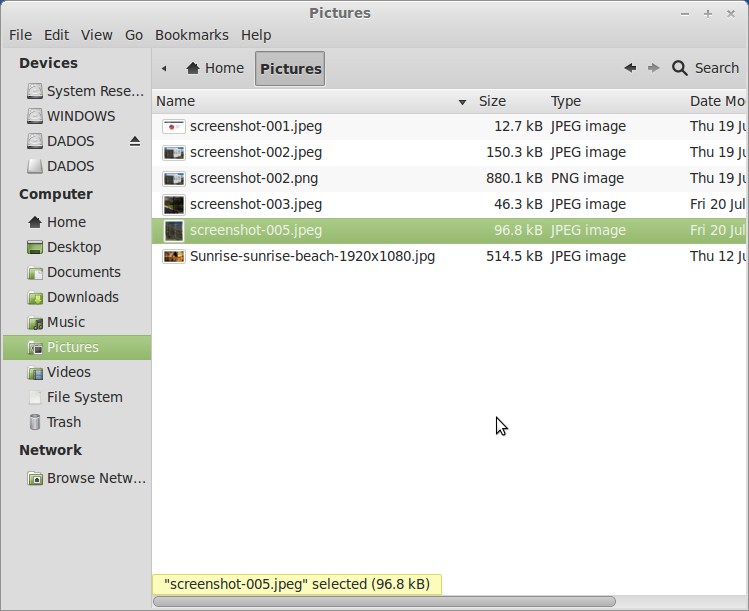Image resolution: width=749 pixels, height=611 pixels.
Task: Click the screenshot-003.jpeg thumbnail icon
Action: [173, 205]
